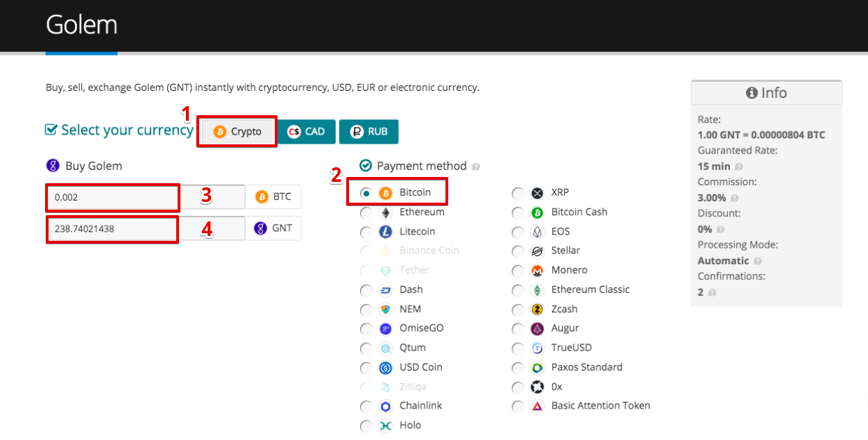Click the Golem icon beside Buy Golem
Screen dimensions: 868x440
(53, 166)
